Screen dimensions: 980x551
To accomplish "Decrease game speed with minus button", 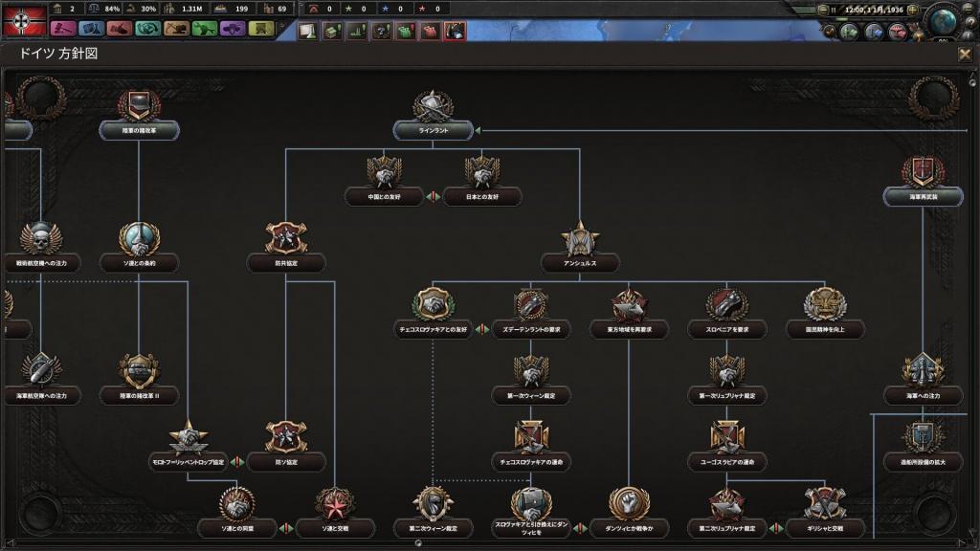I will [822, 10].
